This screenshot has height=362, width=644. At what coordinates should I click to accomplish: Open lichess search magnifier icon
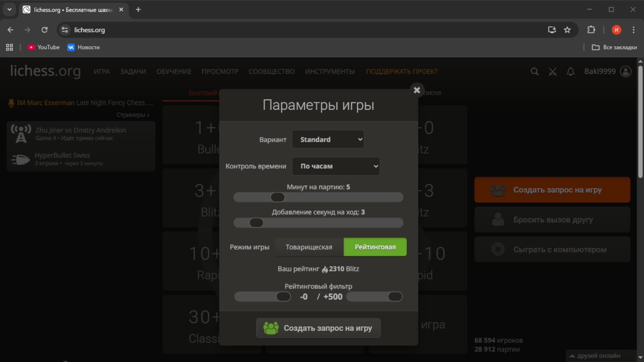[x=534, y=71]
